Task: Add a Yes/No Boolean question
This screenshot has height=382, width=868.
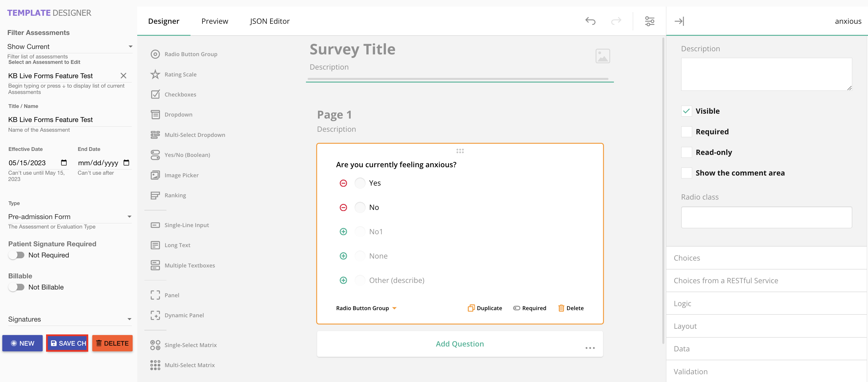Action: pyautogui.click(x=187, y=155)
